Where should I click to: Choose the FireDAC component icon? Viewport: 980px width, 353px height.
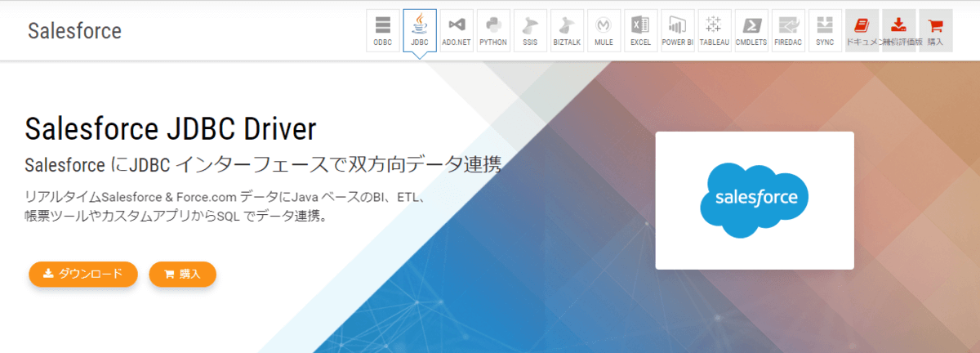788,30
